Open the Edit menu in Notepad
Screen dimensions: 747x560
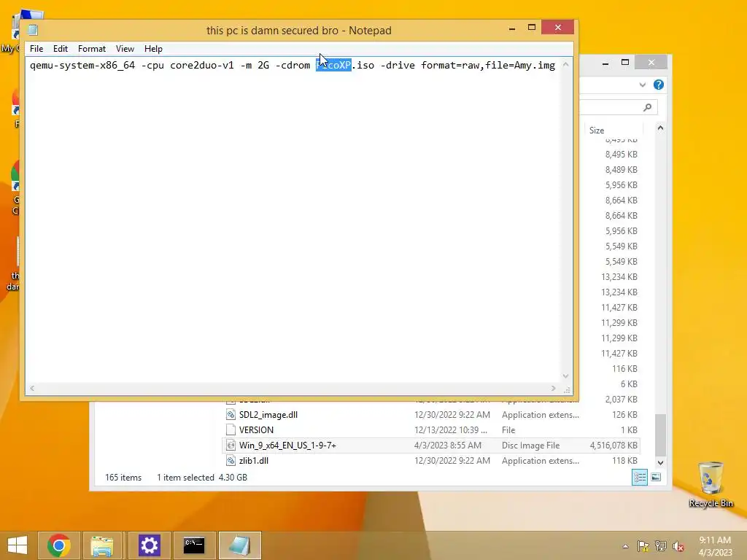(x=60, y=49)
